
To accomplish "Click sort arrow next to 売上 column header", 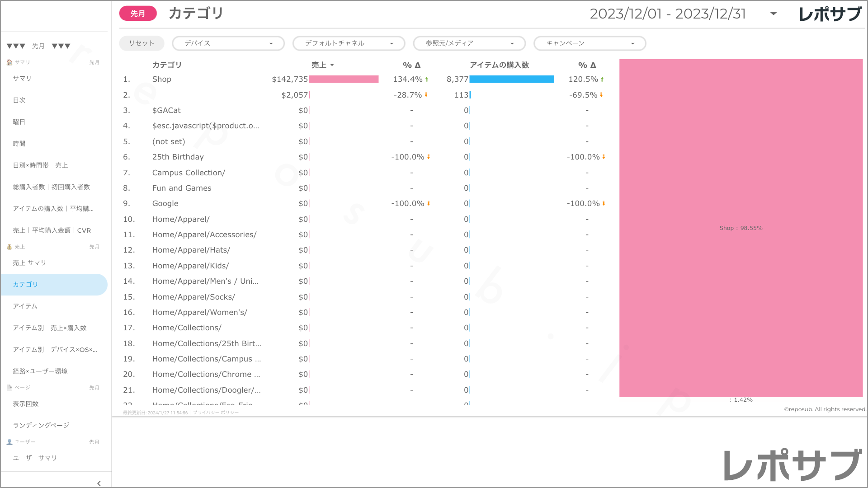I will (332, 65).
